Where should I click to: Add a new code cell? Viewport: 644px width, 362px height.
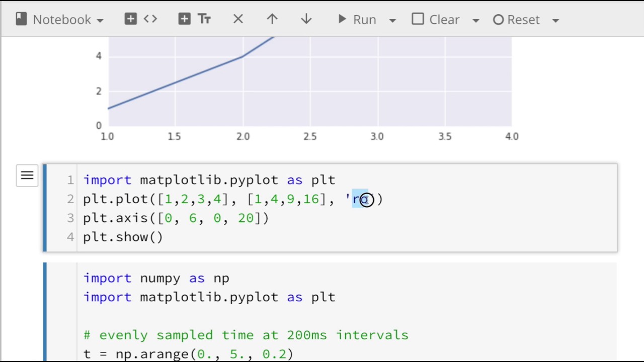[x=141, y=20]
